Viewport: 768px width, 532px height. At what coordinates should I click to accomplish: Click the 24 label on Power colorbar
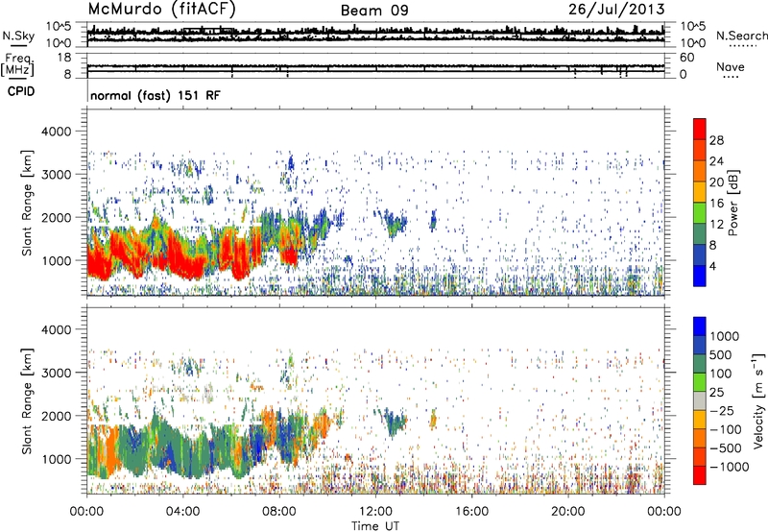click(716, 161)
